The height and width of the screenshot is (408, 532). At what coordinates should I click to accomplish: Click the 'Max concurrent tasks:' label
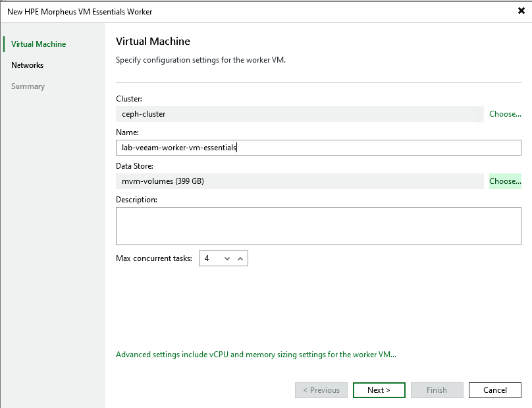pyautogui.click(x=154, y=258)
